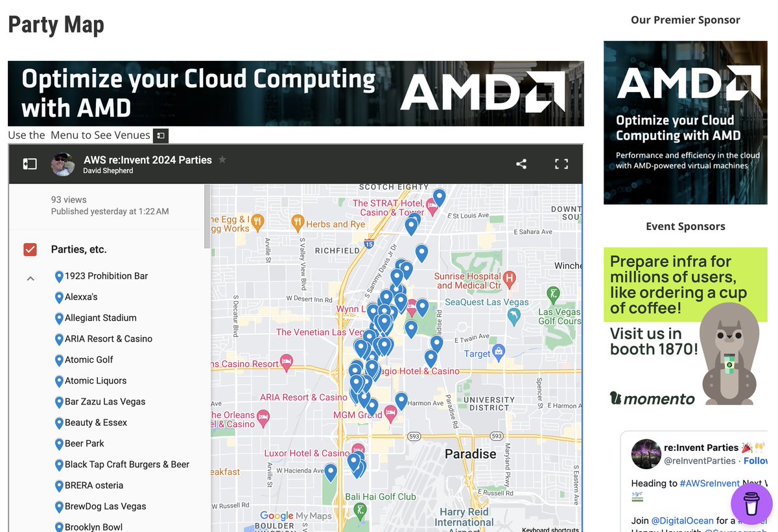Collapse the Parties, etc. venue list
The width and height of the screenshot is (778, 532).
click(x=30, y=279)
